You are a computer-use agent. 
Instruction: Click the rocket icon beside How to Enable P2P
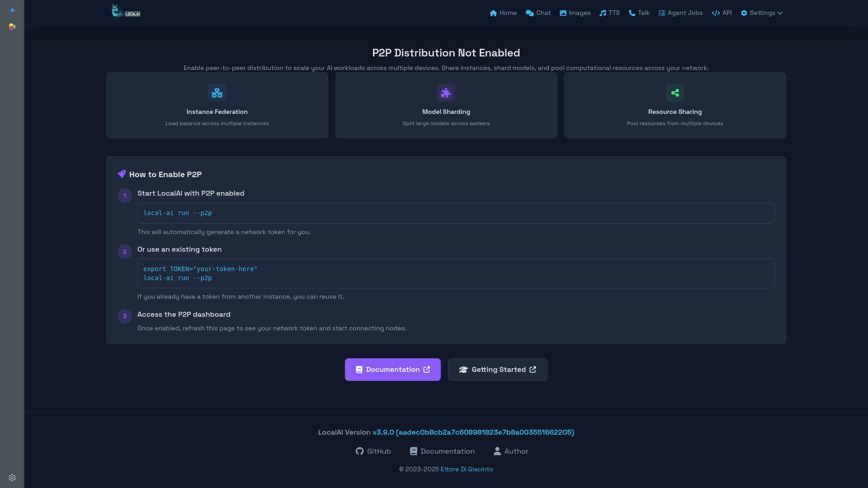[x=122, y=174]
